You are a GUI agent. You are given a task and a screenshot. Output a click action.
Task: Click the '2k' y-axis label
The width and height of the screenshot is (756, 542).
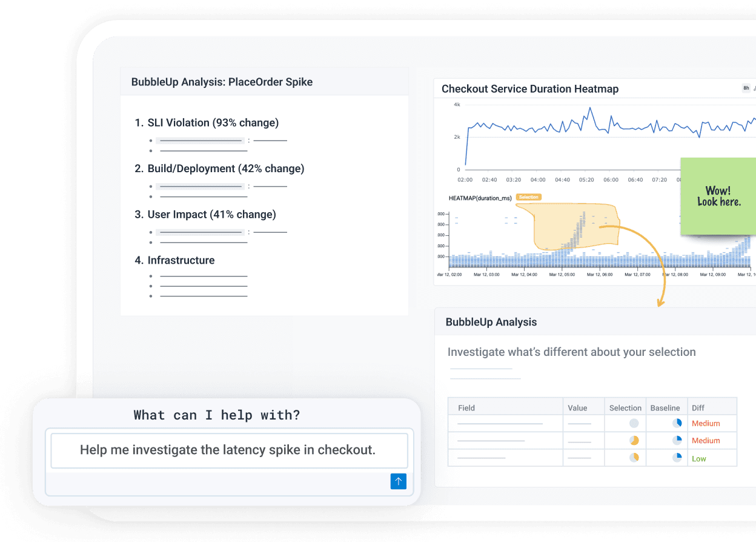point(457,137)
